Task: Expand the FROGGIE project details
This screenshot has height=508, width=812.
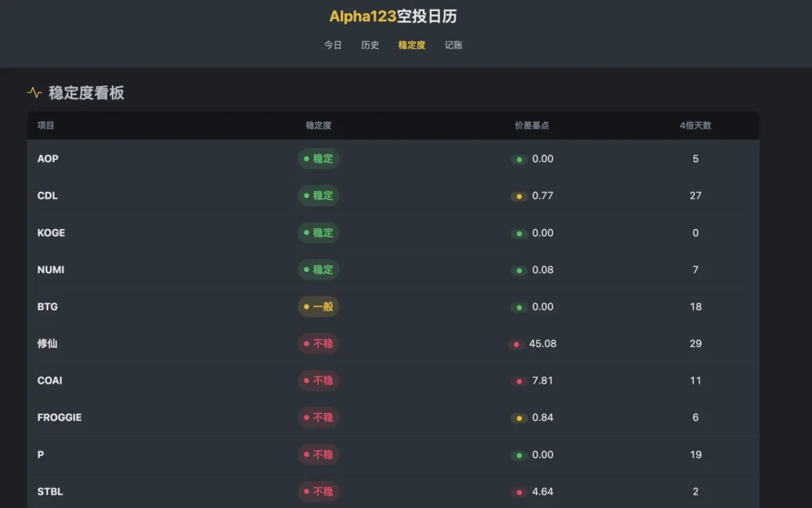Action: point(59,418)
